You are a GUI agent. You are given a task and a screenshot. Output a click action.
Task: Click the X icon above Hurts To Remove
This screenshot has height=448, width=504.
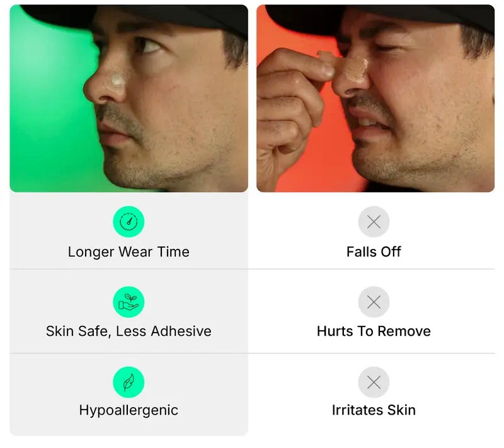[x=374, y=302]
